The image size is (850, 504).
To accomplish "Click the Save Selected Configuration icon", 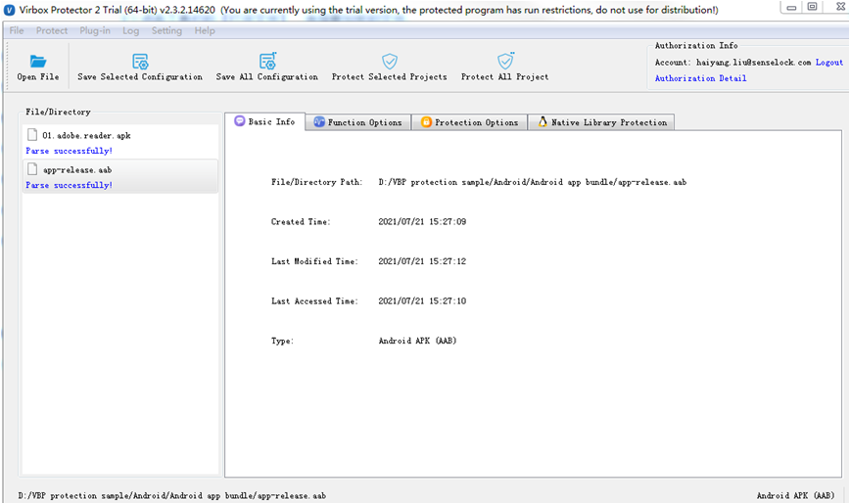I will tap(140, 61).
